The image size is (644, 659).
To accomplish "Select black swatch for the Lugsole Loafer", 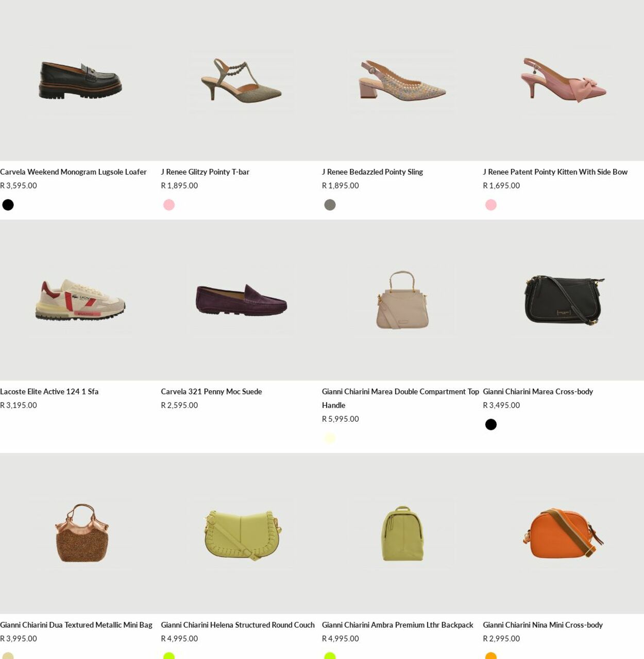I will pyautogui.click(x=8, y=205).
